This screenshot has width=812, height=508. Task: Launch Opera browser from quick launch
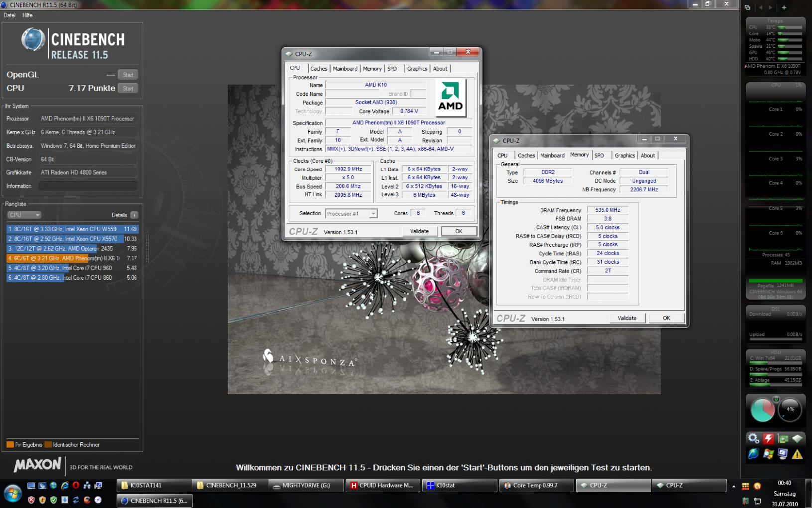76,485
